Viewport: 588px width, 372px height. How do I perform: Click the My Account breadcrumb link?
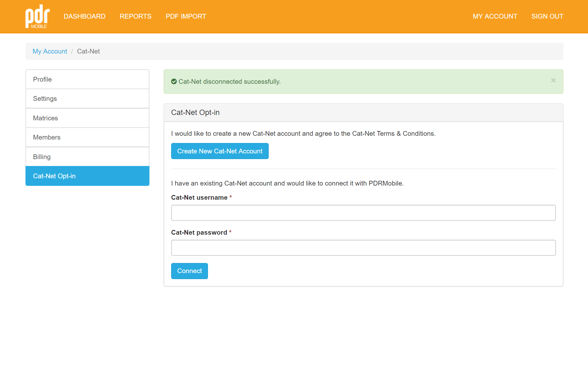point(50,51)
